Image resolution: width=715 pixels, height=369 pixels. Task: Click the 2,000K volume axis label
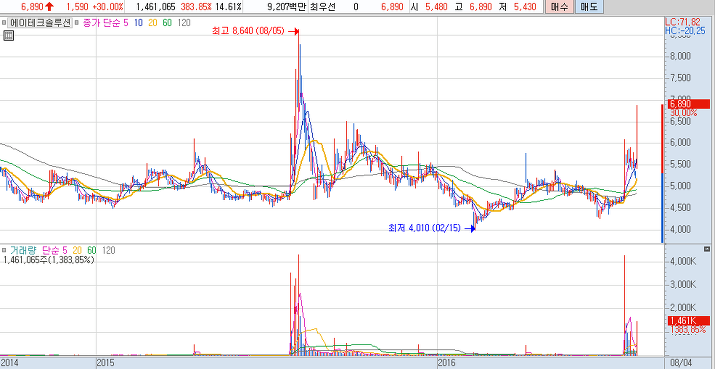(684, 307)
